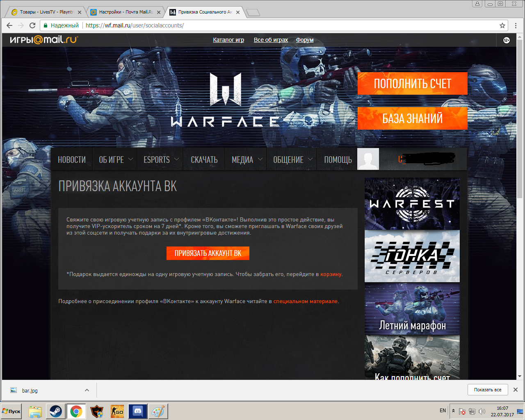The image size is (525, 420).
Task: Open File Explorer from the taskbar
Action: pos(35,411)
